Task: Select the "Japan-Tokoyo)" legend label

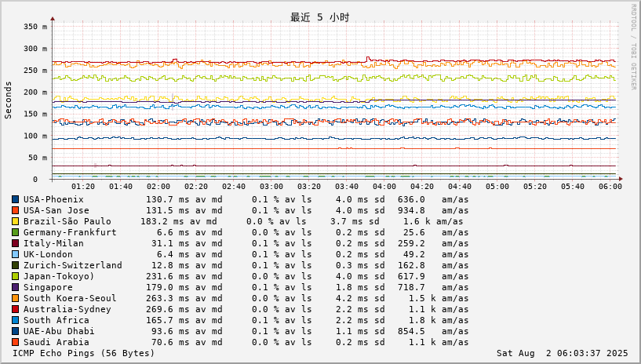Action: coord(59,277)
